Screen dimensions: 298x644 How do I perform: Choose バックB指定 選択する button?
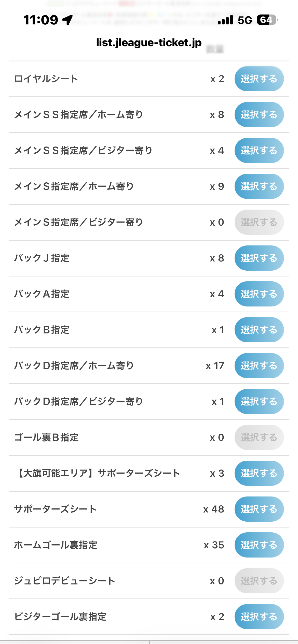[259, 330]
